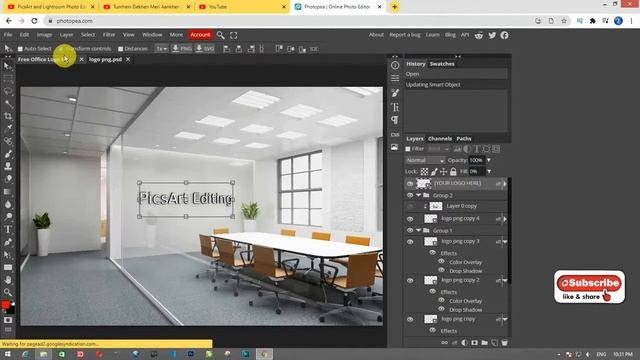The height and width of the screenshot is (360, 640).
Task: Select the Clone Stamp tool
Action: (x=8, y=167)
